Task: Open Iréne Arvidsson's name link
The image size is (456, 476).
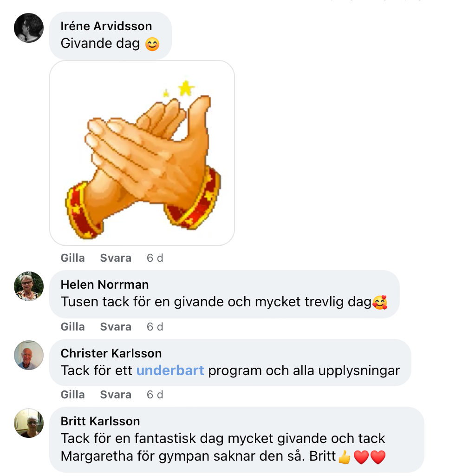Action: 106,26
